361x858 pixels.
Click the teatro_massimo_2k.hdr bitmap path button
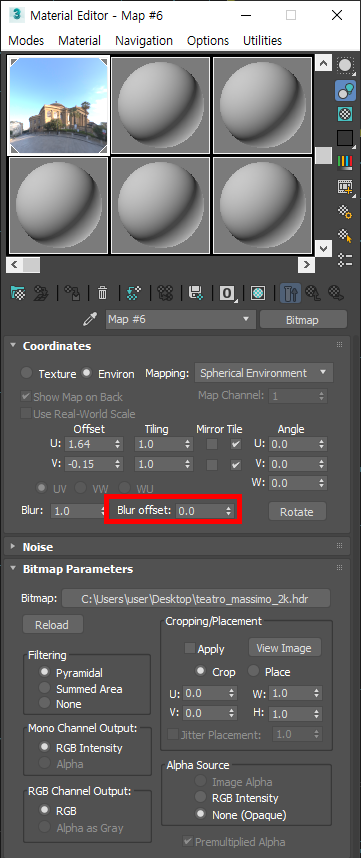pos(196,599)
